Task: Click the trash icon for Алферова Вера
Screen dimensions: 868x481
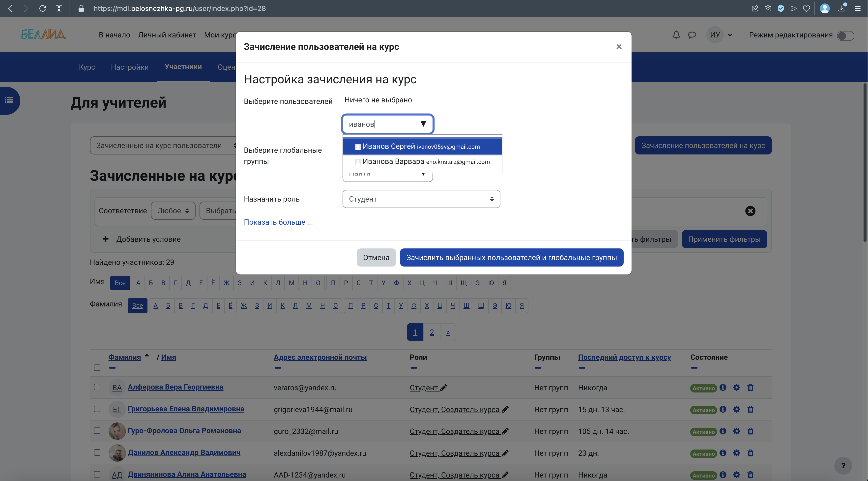Action: [x=750, y=388]
